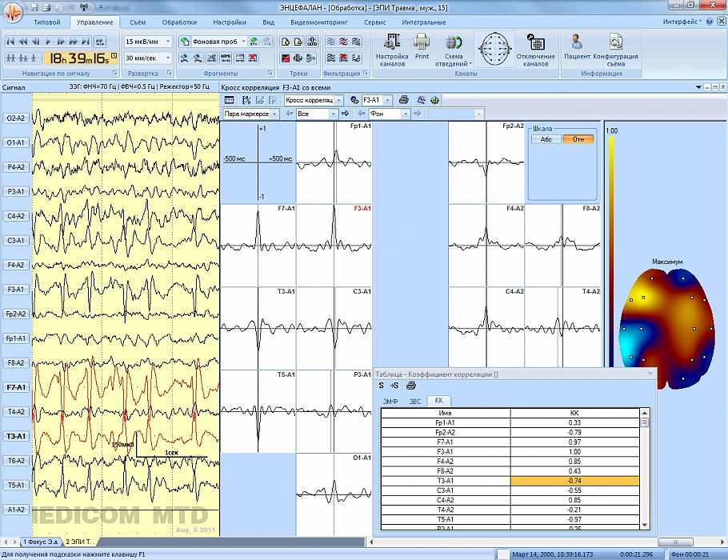
Task: Open the ЗВС tab in the table window
Action: tap(414, 400)
